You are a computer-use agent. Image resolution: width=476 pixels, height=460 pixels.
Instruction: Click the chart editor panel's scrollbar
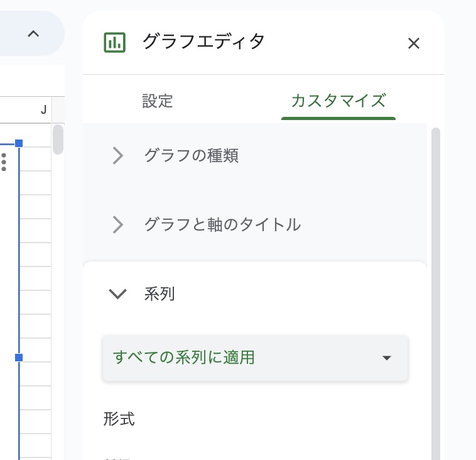coord(436,289)
